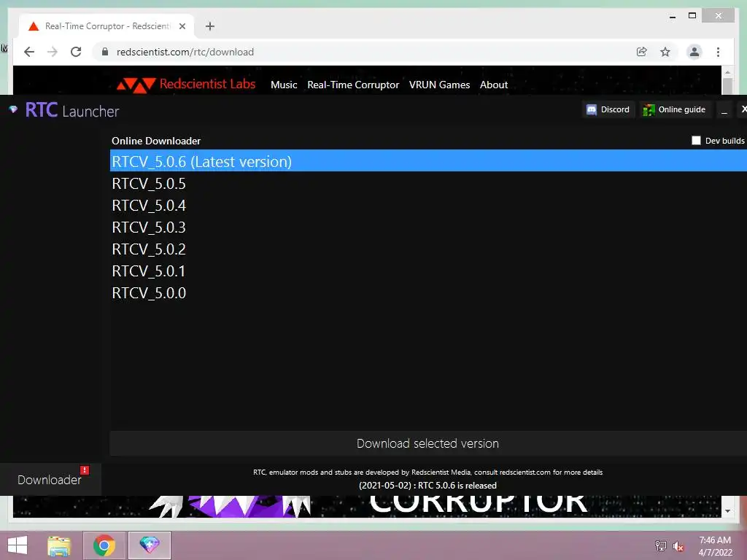
Task: Go back in the Chrome browser
Action: pyautogui.click(x=29, y=52)
